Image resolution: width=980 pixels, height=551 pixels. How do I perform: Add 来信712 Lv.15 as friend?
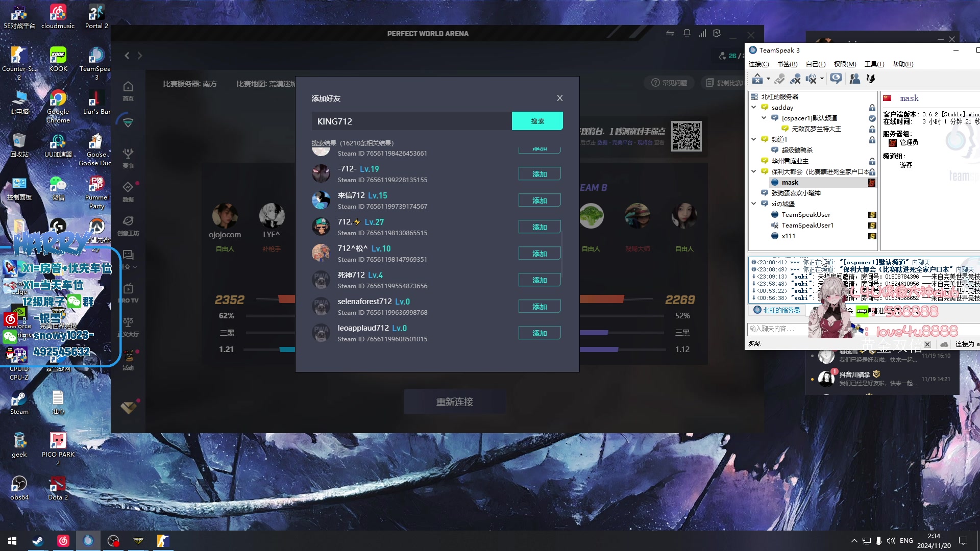[539, 200]
